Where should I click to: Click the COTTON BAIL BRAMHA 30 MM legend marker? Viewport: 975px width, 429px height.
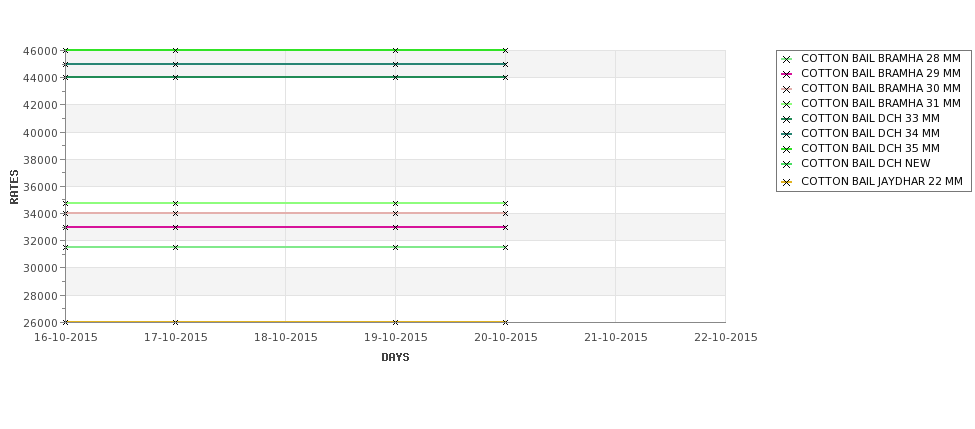(x=787, y=90)
